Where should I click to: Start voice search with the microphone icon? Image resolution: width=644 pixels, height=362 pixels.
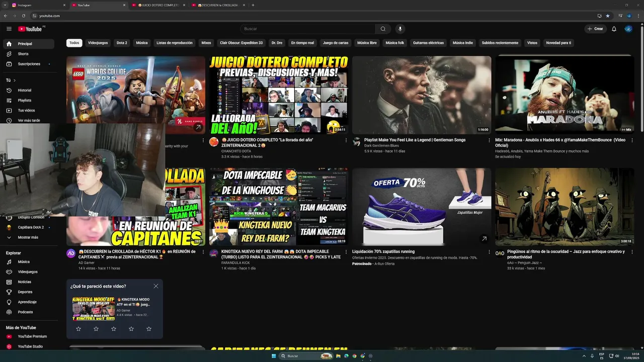(x=400, y=29)
